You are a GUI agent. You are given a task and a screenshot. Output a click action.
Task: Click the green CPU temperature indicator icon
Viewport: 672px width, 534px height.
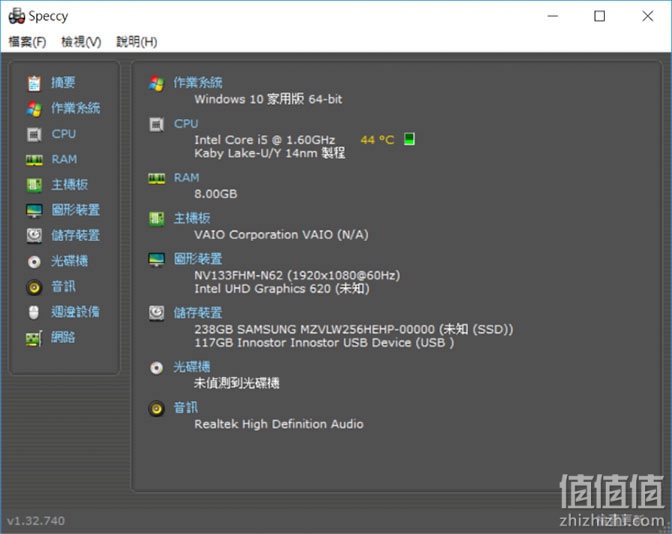(409, 139)
